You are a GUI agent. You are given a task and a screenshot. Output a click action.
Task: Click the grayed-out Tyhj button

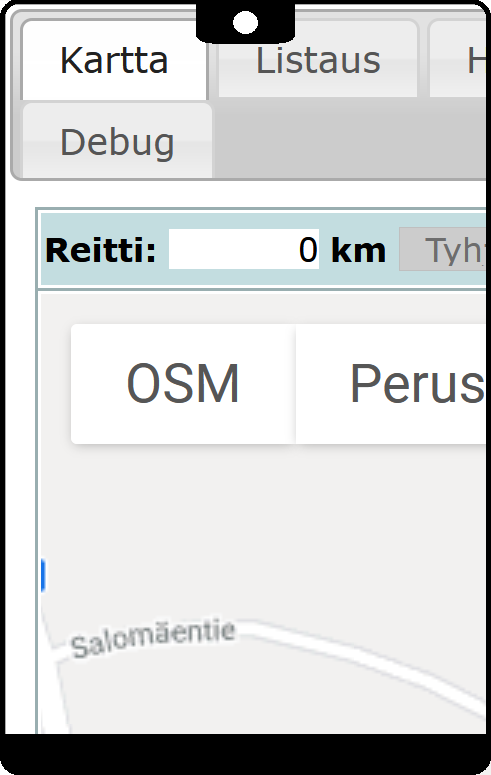point(443,250)
